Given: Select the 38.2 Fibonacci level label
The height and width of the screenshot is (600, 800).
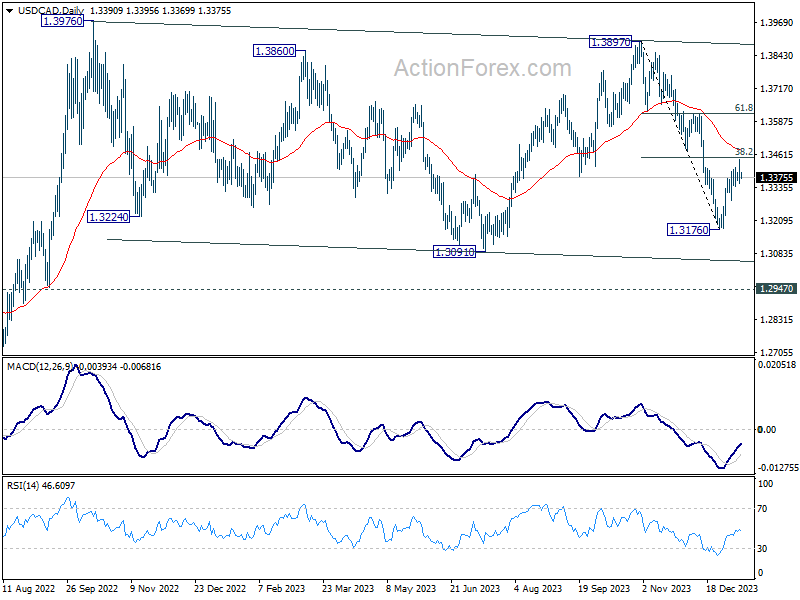Looking at the screenshot, I should pyautogui.click(x=743, y=152).
